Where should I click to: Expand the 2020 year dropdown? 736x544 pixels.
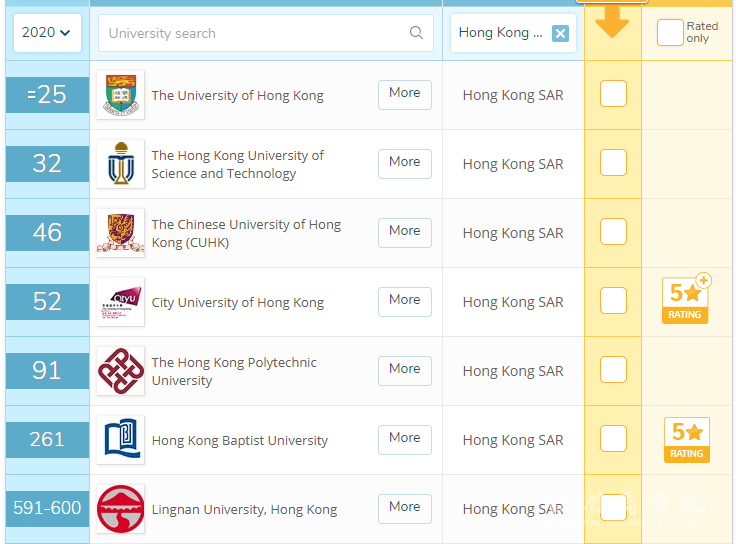47,32
